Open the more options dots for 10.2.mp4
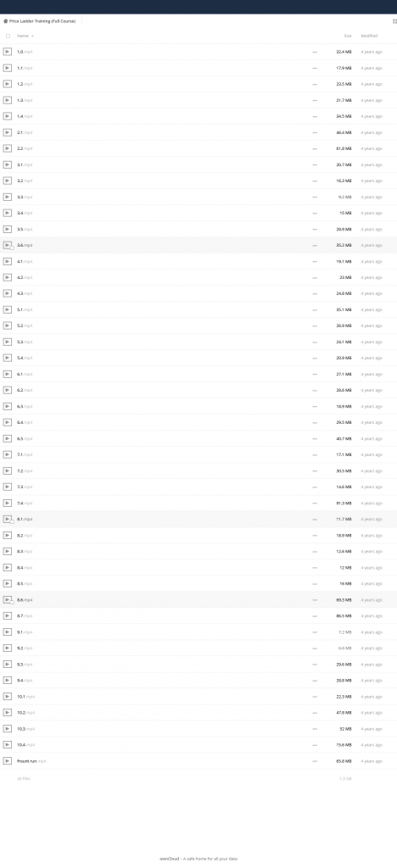Screen dimensions: 397x868 (x=315, y=712)
